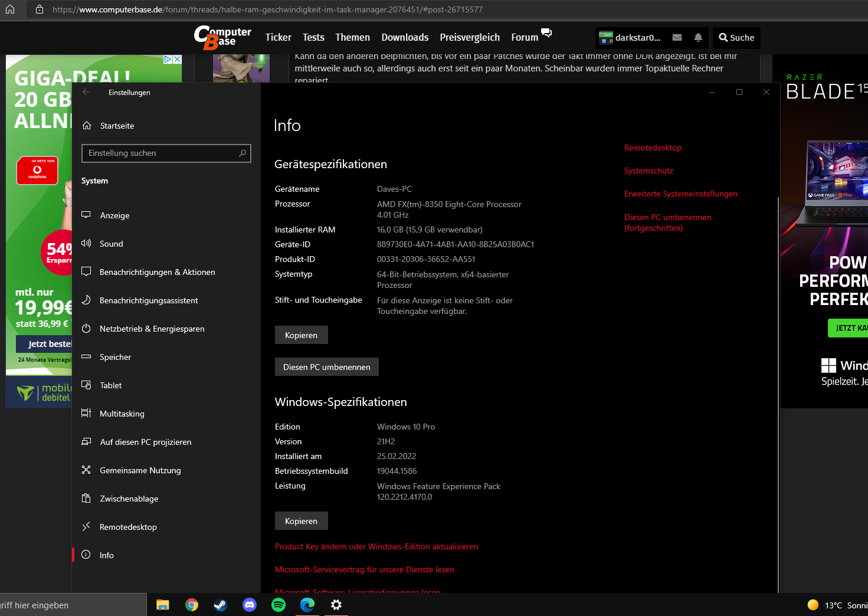
Task: Open Spotify from the taskbar
Action: (279, 605)
